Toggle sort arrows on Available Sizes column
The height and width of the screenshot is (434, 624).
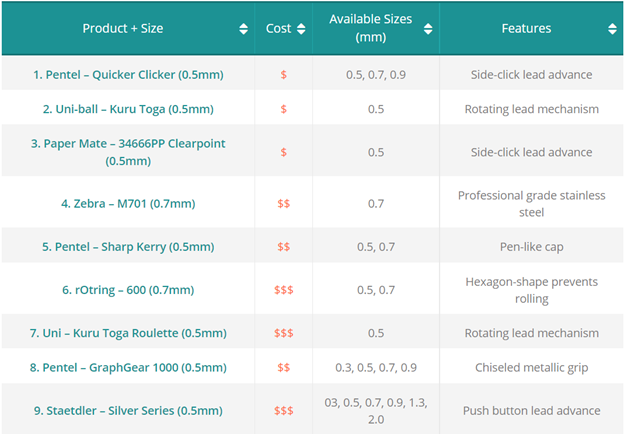(x=428, y=29)
